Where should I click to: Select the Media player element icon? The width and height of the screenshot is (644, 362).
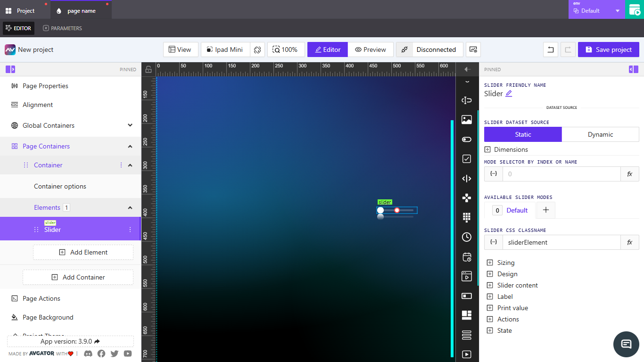coord(467,277)
